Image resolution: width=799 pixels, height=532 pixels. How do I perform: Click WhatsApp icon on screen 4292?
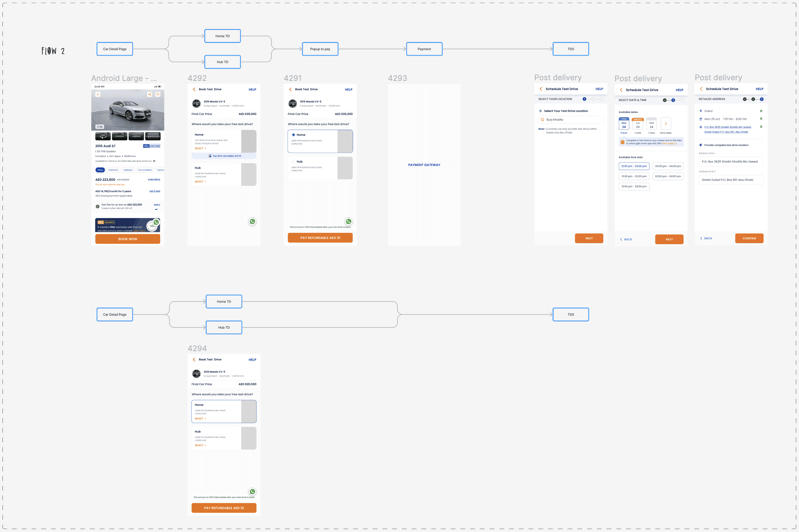(x=252, y=222)
